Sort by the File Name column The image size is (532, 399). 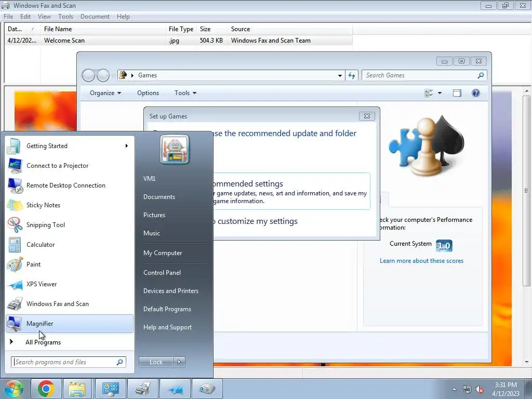coord(103,29)
